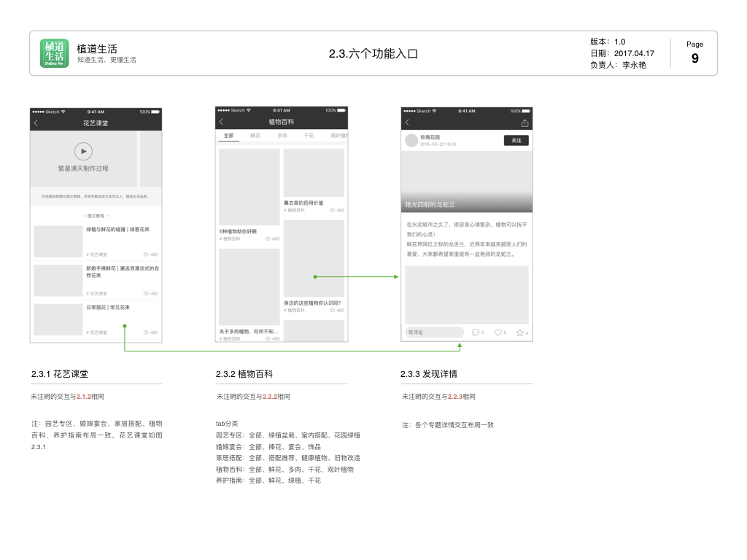This screenshot has height=560, width=747.
Task: Click the 养护指南 tab category line
Action: point(268,481)
